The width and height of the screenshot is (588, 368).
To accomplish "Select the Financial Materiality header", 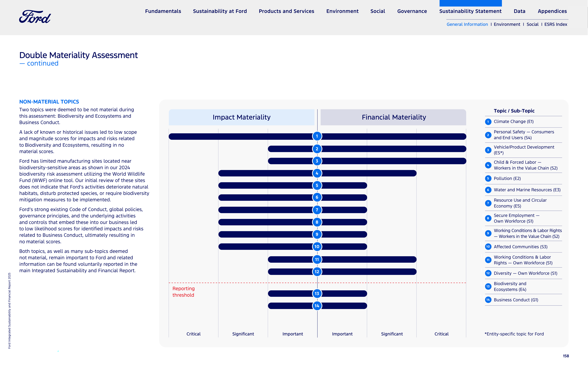I will pyautogui.click(x=393, y=117).
